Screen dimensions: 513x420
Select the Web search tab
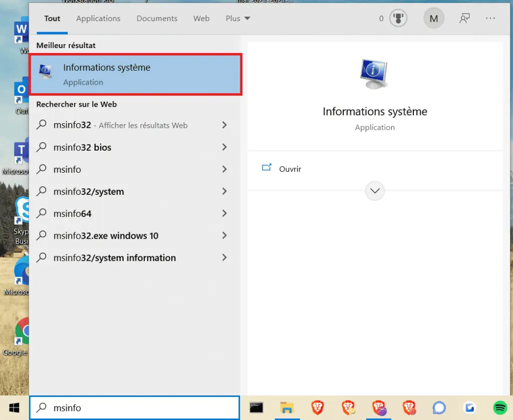[x=201, y=19]
